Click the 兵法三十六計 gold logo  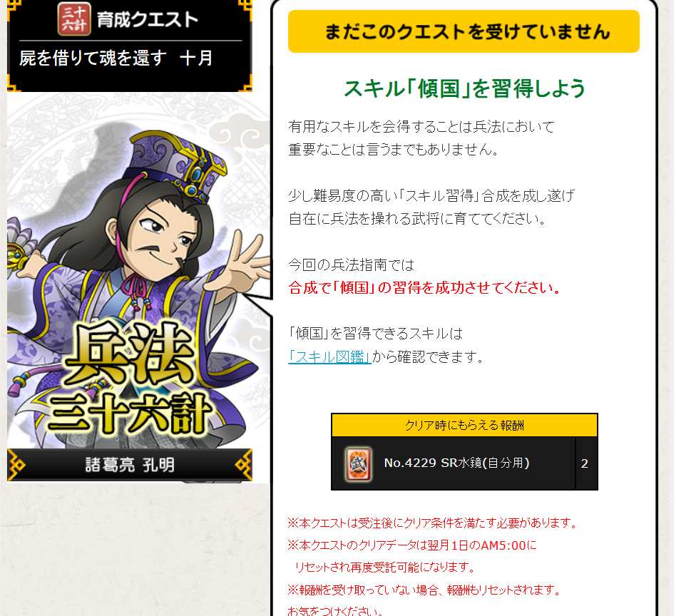coord(129,379)
